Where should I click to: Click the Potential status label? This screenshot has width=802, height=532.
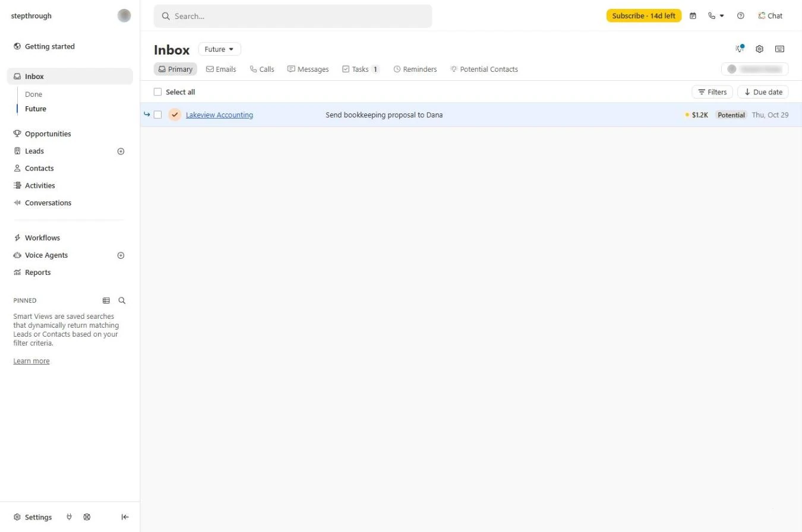[731, 115]
